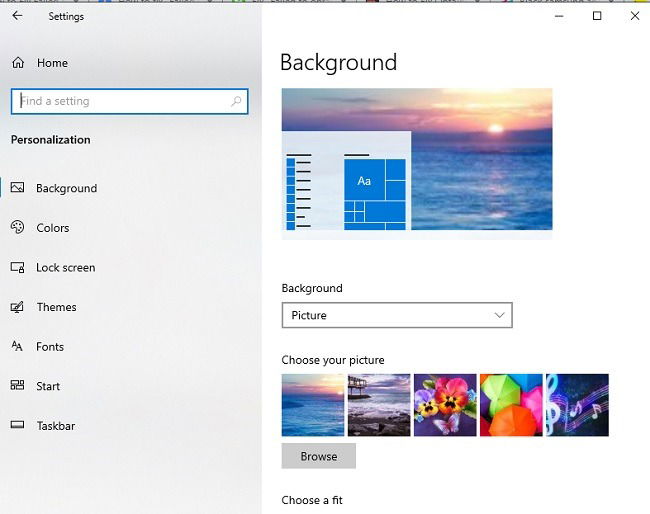Pick the colorful umbrellas picture thumbnail
The image size is (650, 514).
click(x=511, y=405)
